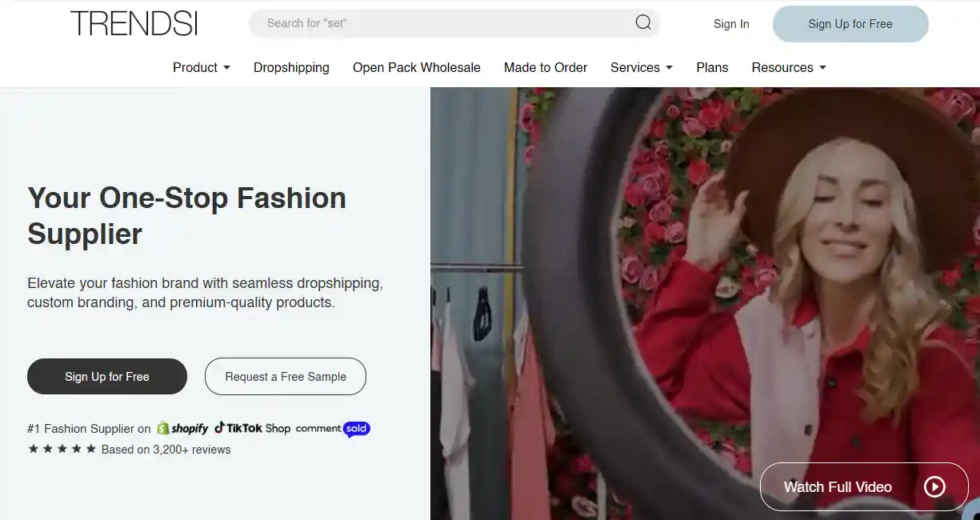Open the Made to Order page
This screenshot has height=520, width=980.
coord(546,67)
